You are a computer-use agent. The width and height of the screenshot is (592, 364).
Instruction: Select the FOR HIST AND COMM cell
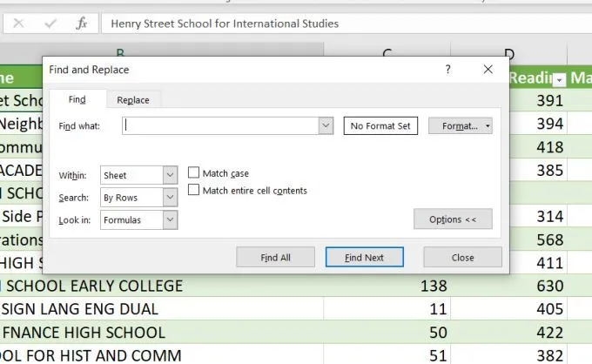162,355
